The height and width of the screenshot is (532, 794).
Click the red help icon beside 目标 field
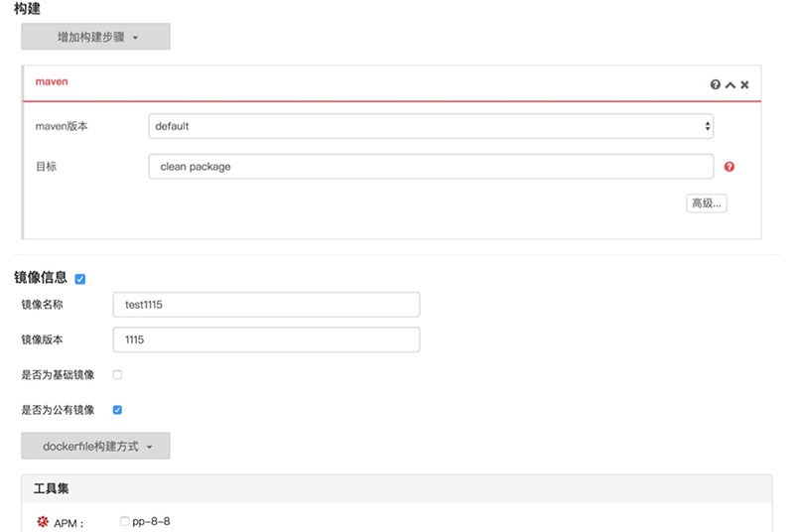click(x=729, y=167)
